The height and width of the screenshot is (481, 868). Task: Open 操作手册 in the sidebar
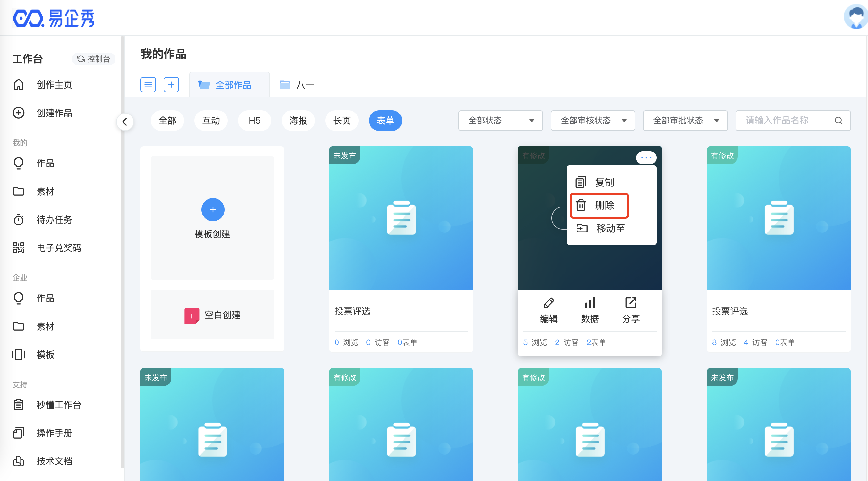(54, 433)
